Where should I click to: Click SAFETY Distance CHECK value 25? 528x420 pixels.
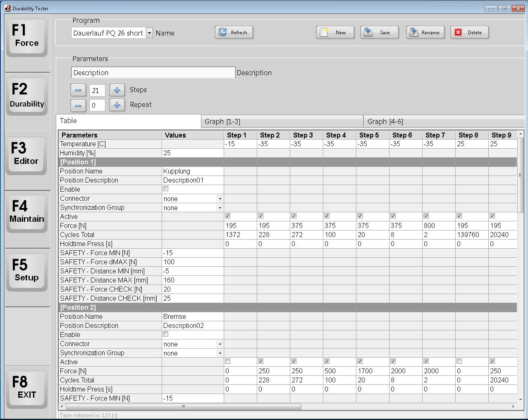pos(193,298)
